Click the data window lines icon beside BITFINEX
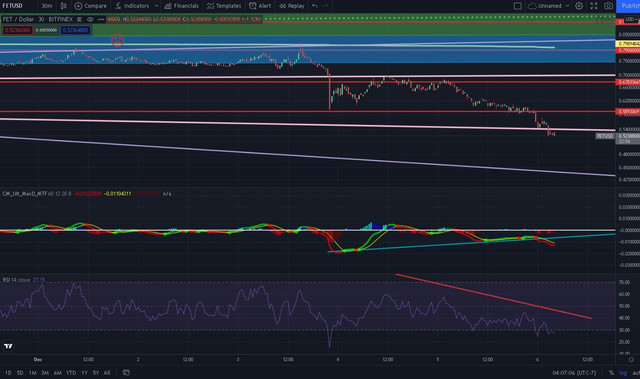Viewport: 640px width, 379px height. pyautogui.click(x=79, y=19)
